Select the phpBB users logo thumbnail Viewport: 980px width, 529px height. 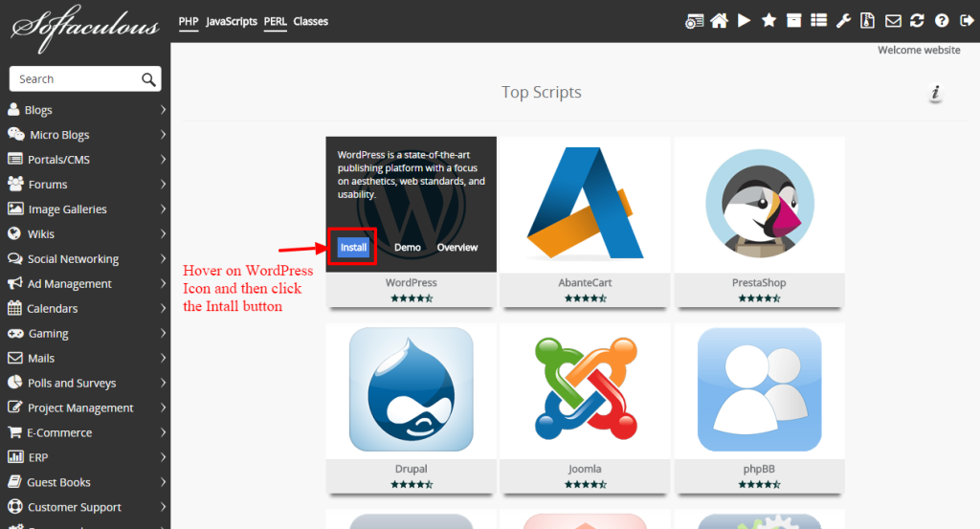759,389
